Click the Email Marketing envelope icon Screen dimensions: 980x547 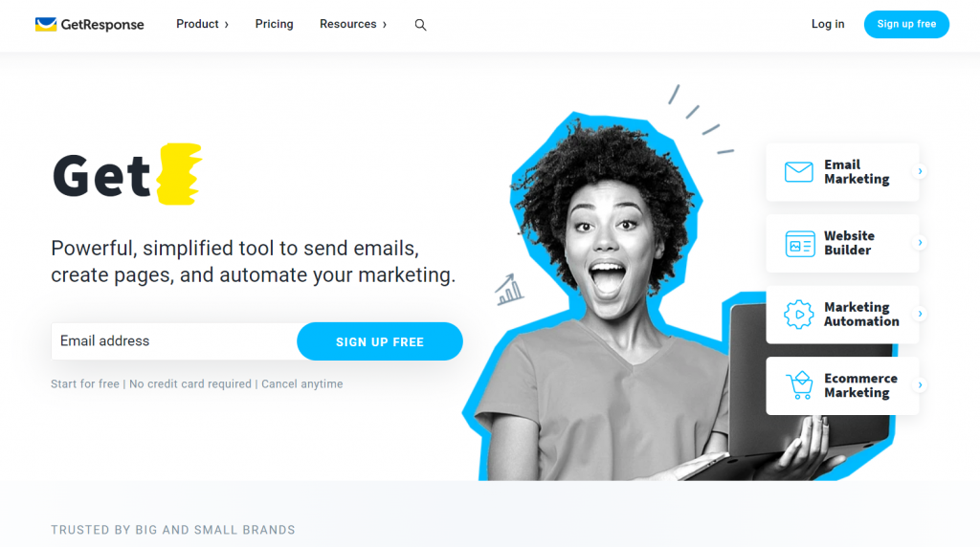[x=799, y=172]
